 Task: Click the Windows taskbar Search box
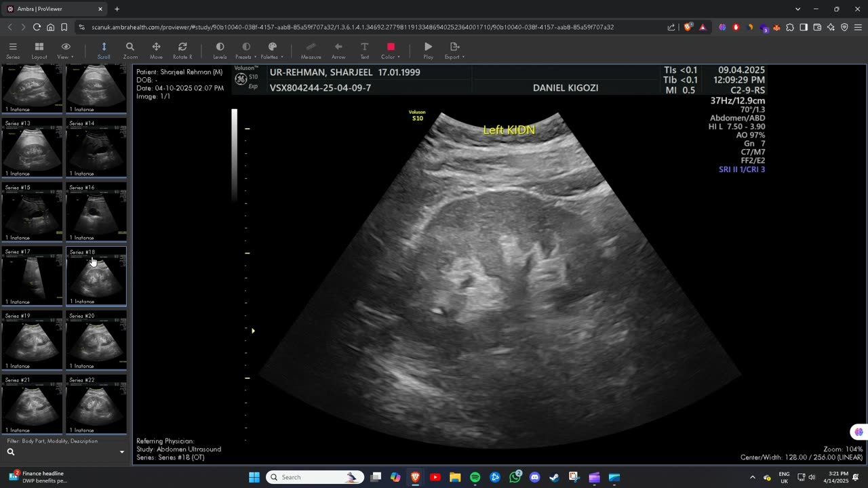(315, 477)
